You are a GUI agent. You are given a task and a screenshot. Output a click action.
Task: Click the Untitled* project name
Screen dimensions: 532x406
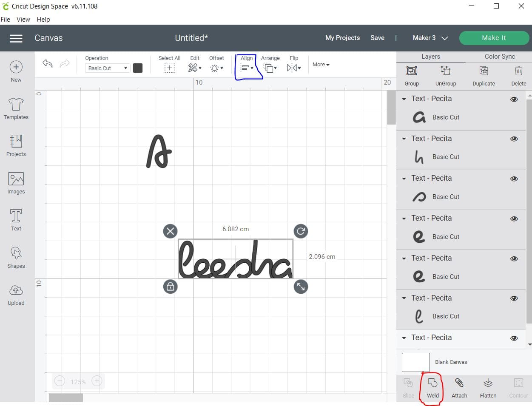(x=191, y=38)
